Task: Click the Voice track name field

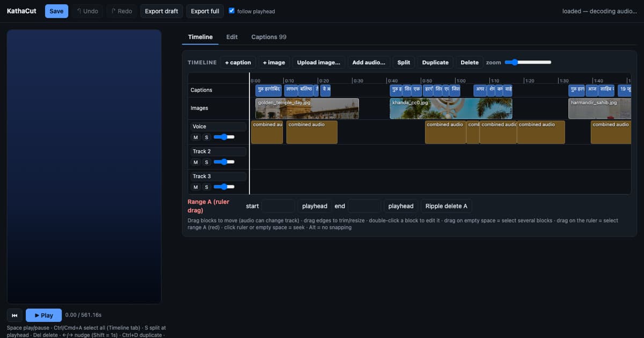Action: (219, 127)
